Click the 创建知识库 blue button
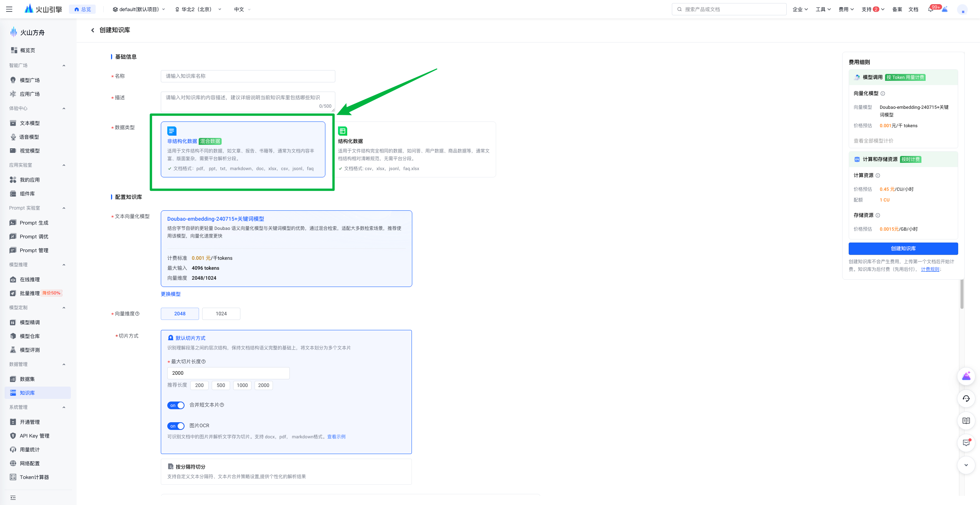Image resolution: width=980 pixels, height=505 pixels. pyautogui.click(x=903, y=249)
